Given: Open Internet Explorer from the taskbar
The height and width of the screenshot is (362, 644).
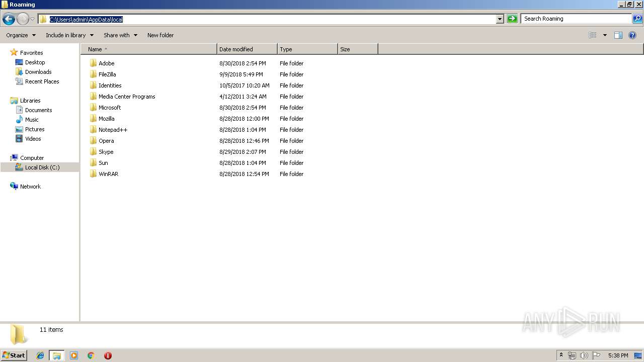Looking at the screenshot, I should [x=40, y=355].
